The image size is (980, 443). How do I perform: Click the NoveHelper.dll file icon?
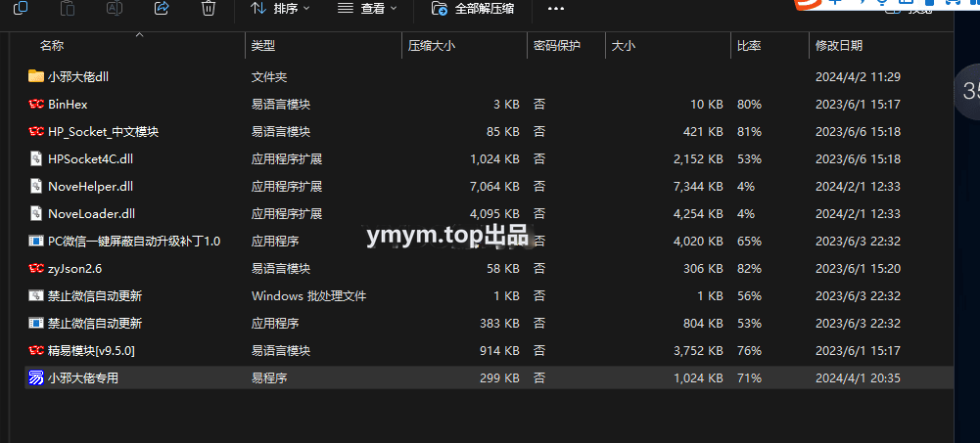point(36,186)
